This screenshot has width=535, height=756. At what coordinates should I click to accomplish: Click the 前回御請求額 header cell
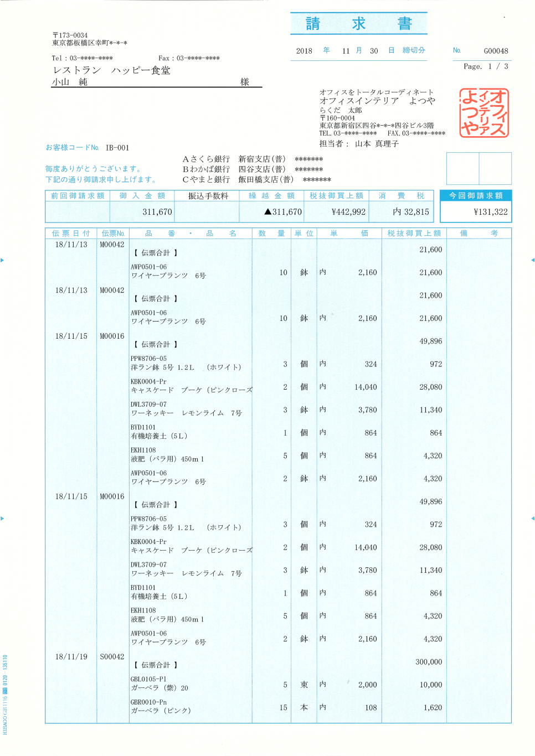coord(78,196)
